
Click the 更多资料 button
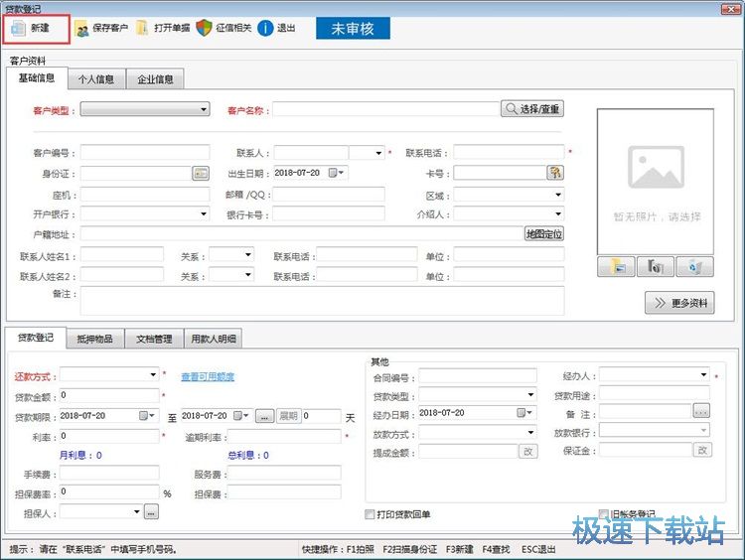(679, 303)
